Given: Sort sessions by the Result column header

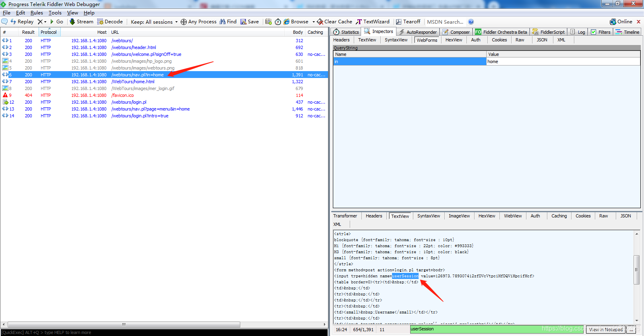Looking at the screenshot, I should click(x=28, y=32).
